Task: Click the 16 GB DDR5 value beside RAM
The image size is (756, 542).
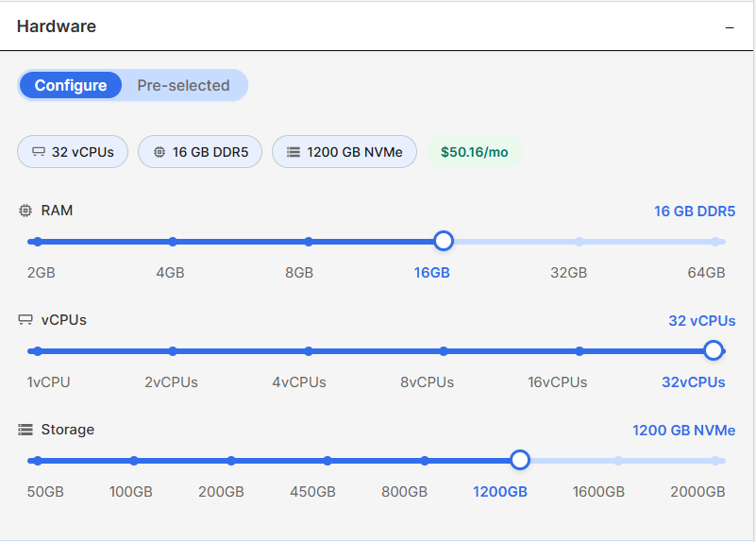Action: 695,212
